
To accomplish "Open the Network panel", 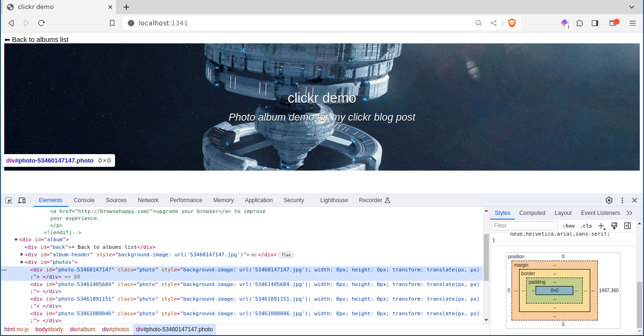I will point(148,200).
